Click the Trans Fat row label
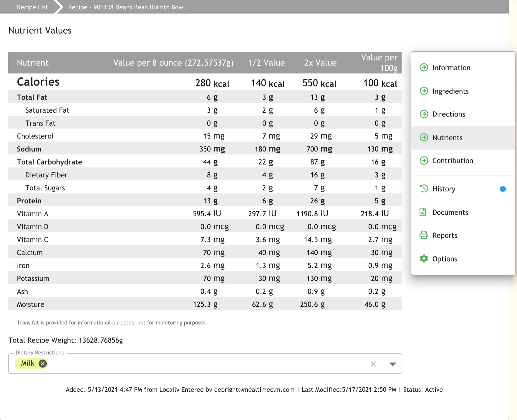Screen dimensions: 517x420 coord(40,123)
